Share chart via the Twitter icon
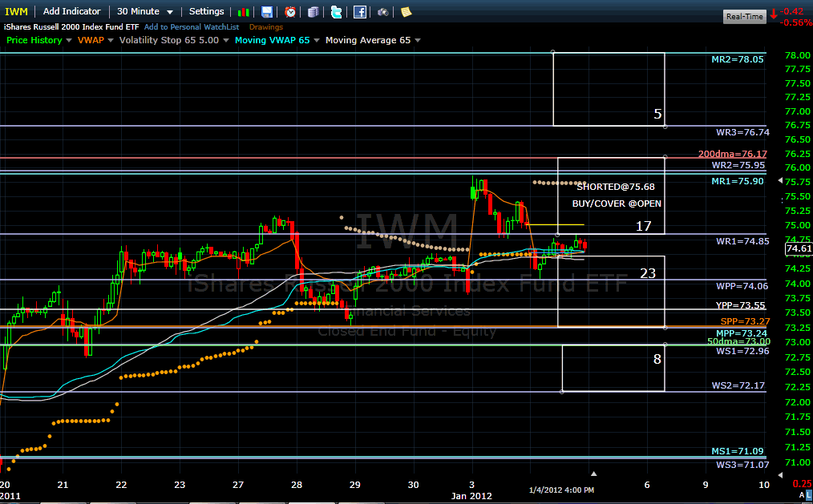Image resolution: width=813 pixels, height=504 pixels. [337, 12]
